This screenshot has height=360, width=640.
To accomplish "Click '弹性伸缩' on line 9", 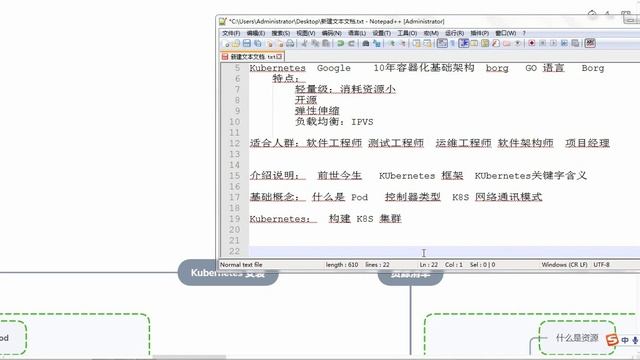I will (x=317, y=111).
